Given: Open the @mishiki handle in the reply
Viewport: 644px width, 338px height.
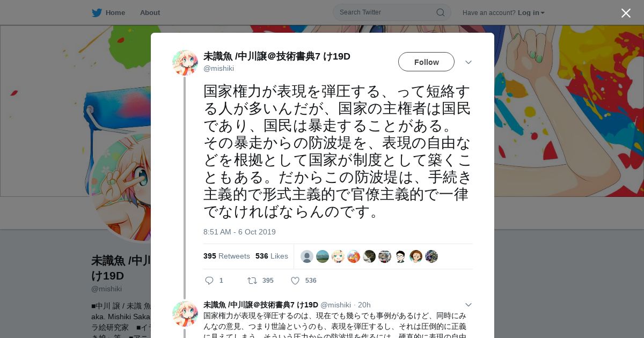Looking at the screenshot, I should (x=335, y=305).
